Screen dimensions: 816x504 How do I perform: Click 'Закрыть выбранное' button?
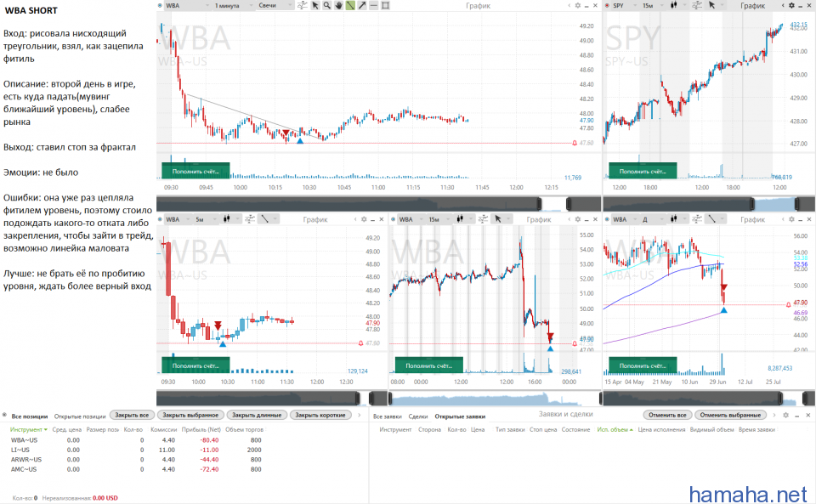[190, 415]
